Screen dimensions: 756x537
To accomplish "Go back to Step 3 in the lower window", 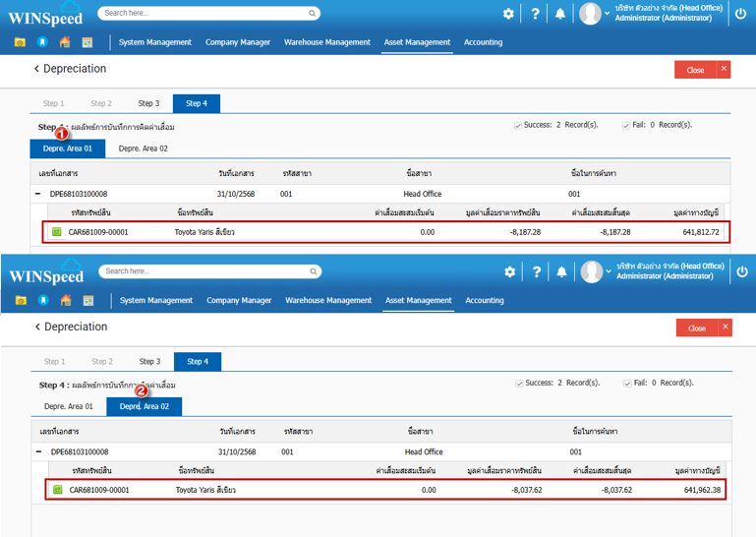I will [149, 361].
